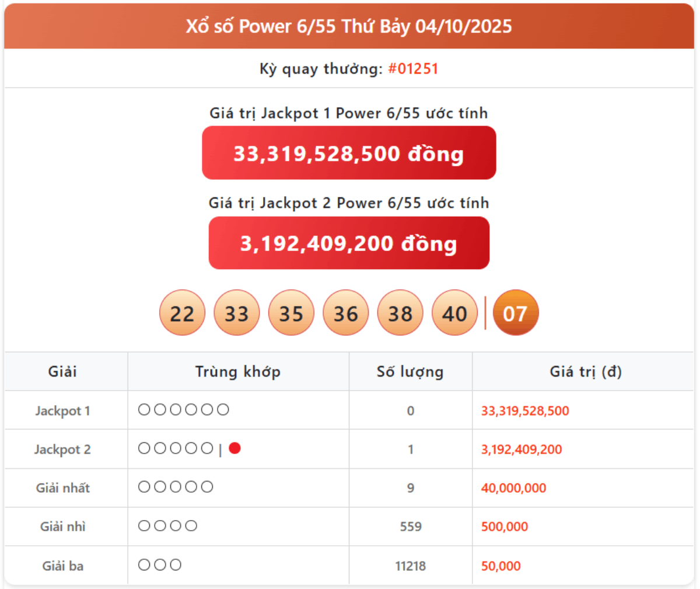Click the number 33 lottery ball
700x589 pixels.
[x=236, y=313]
